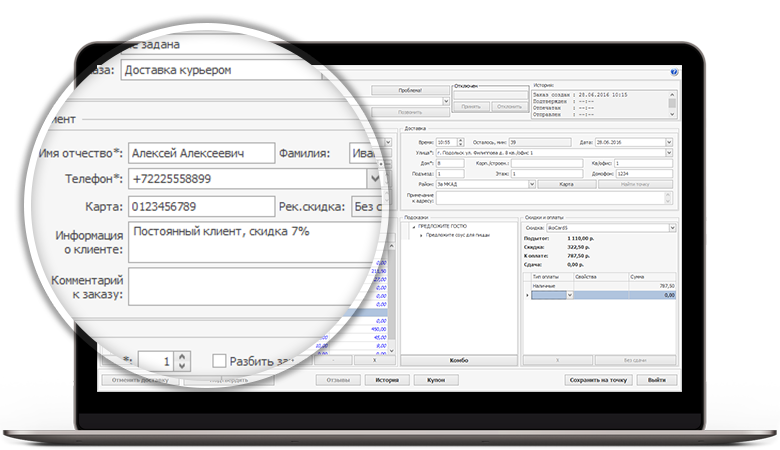Open the phone number dropdown arrow
This screenshot has height=450, width=780.
pos(375,178)
